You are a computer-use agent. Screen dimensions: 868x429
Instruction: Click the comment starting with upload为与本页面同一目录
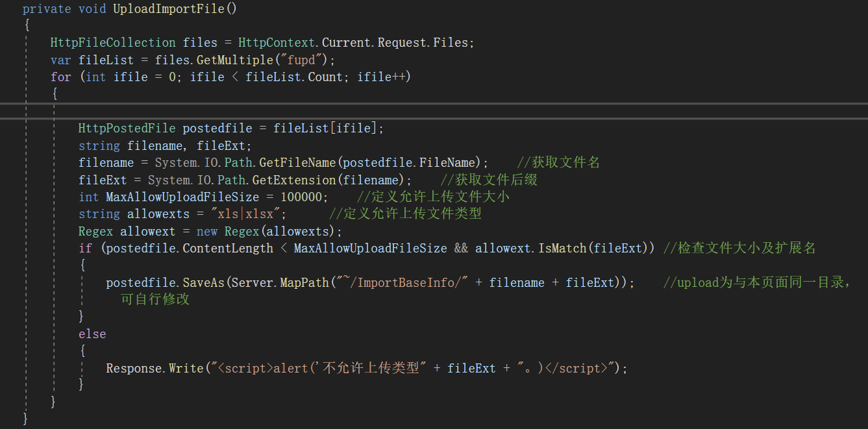pyautogui.click(x=757, y=282)
